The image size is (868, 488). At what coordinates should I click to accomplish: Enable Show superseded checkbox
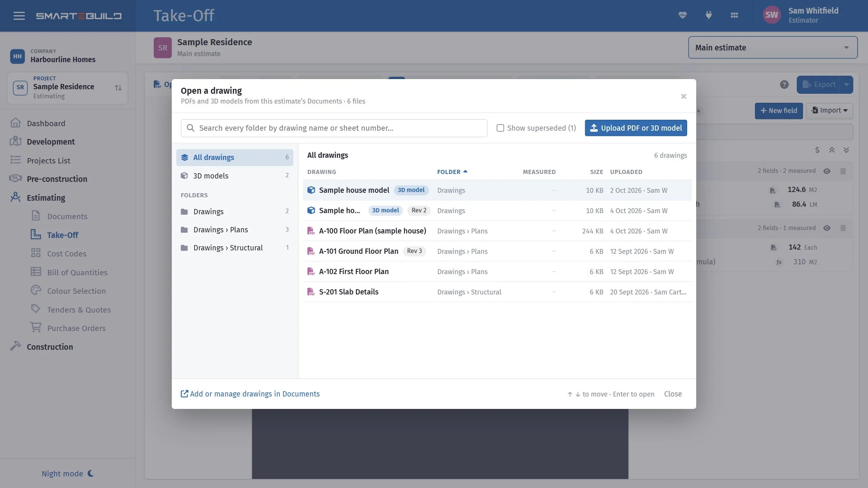coord(500,128)
